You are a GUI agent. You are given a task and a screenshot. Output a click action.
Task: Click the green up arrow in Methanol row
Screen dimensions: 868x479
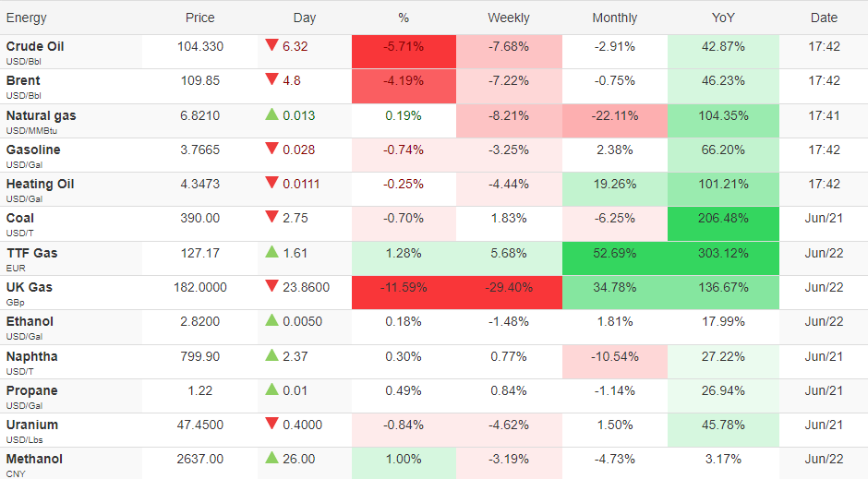point(271,458)
